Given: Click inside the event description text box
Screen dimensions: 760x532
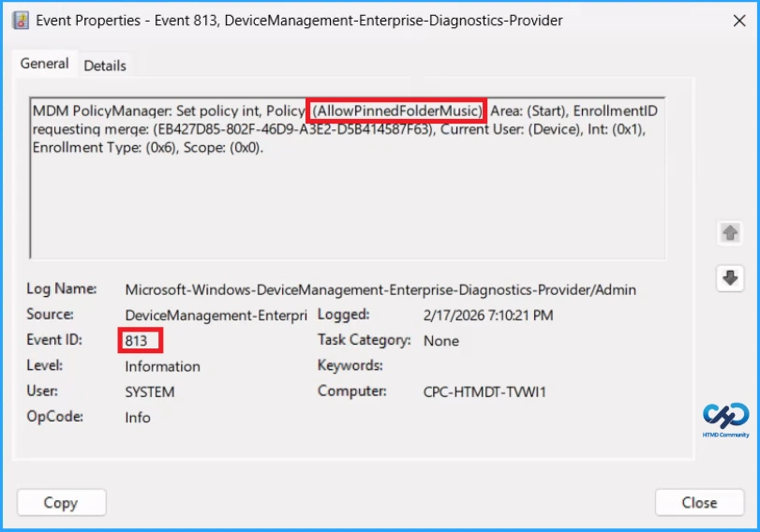Looking at the screenshot, I should pyautogui.click(x=347, y=178).
